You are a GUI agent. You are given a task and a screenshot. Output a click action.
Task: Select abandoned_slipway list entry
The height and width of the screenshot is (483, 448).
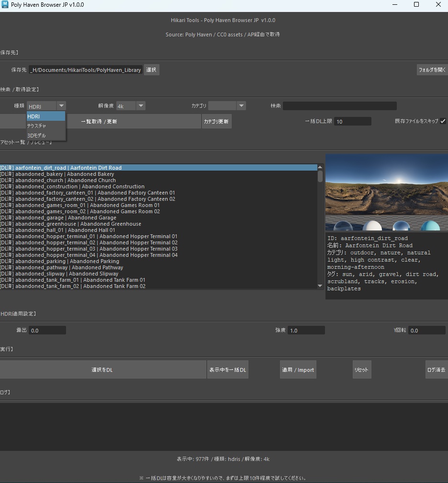click(x=158, y=274)
